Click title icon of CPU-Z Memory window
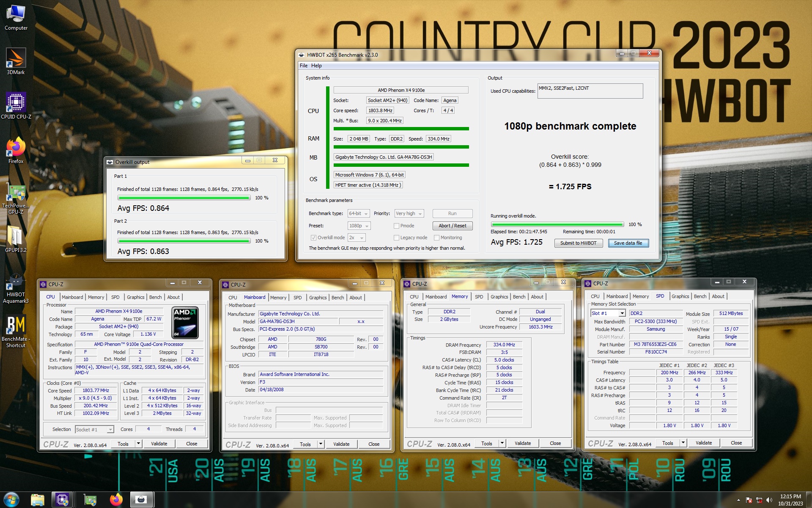 click(x=406, y=284)
